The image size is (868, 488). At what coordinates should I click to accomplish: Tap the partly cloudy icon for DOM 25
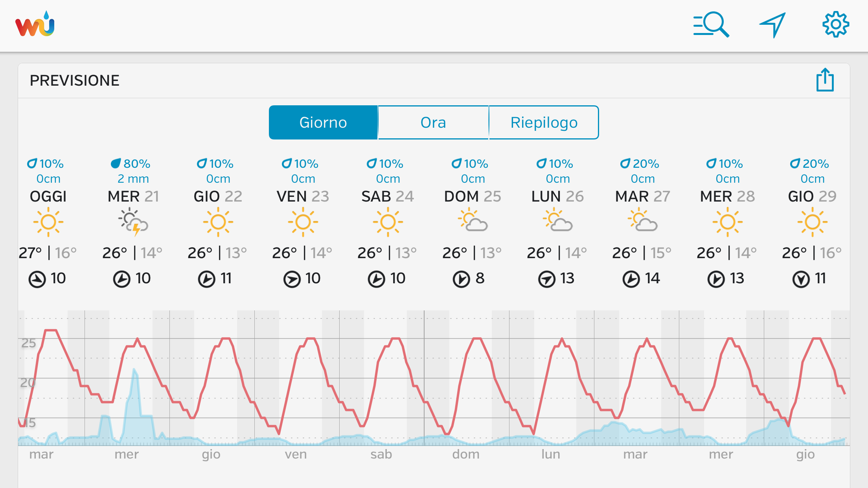pos(473,221)
